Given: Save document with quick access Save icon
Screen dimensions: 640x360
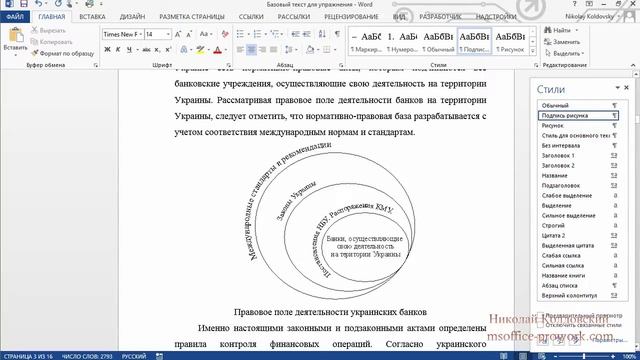Looking at the screenshot, I should click(x=24, y=4).
